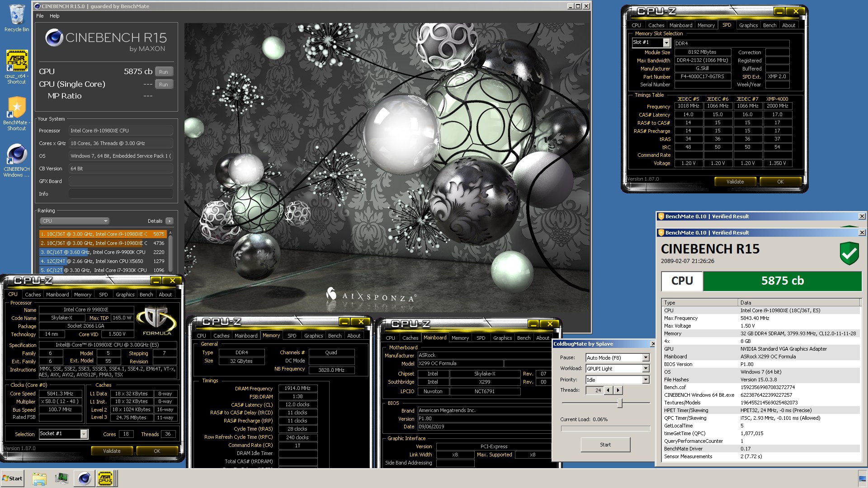The image size is (868, 488).
Task: Click the Type column header in BenchMate
Action: [x=699, y=303]
